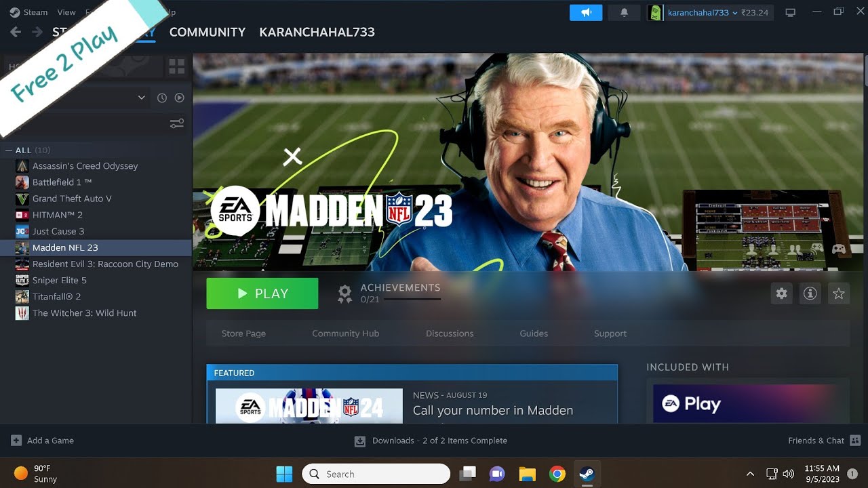
Task: Open the View menu
Action: pyautogui.click(x=66, y=12)
